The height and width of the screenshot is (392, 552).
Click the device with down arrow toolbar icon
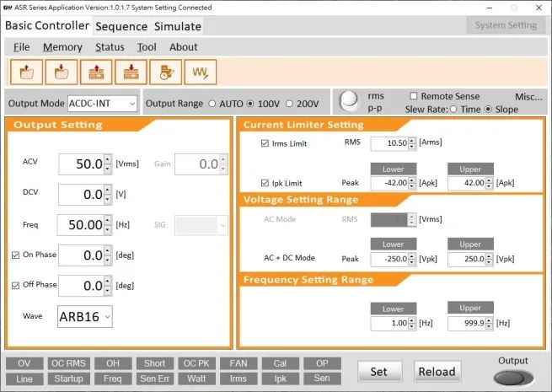coord(131,72)
